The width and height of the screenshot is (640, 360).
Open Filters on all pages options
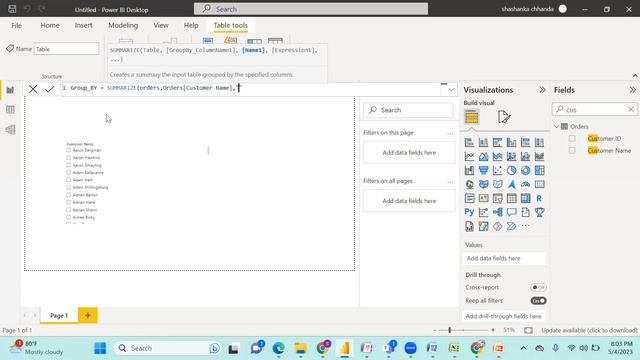click(450, 182)
